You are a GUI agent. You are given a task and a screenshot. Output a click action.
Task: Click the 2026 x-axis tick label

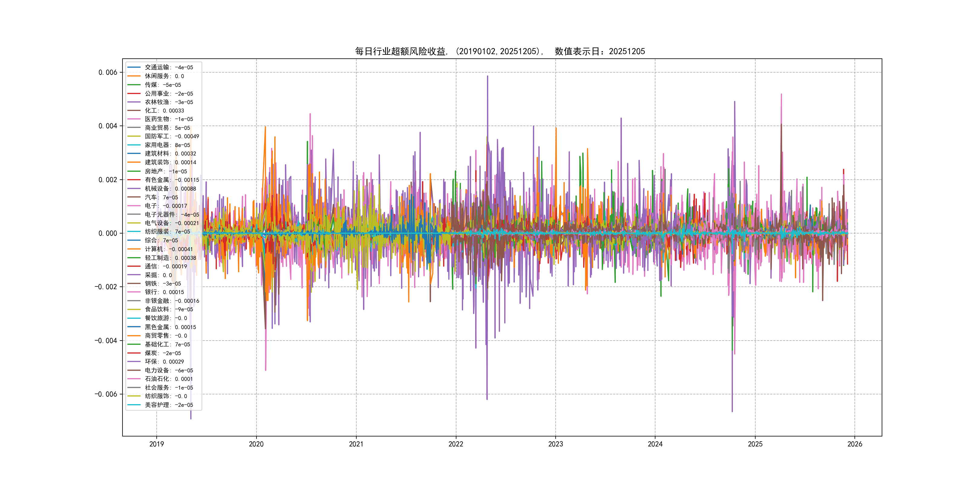pos(855,444)
